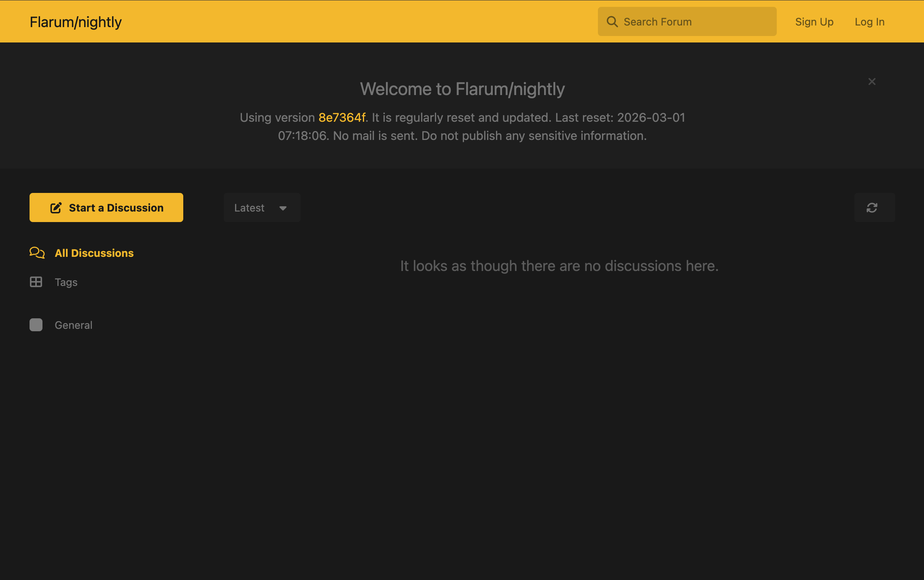Image resolution: width=924 pixels, height=580 pixels.
Task: Dismiss the welcome banner with X
Action: (x=872, y=81)
